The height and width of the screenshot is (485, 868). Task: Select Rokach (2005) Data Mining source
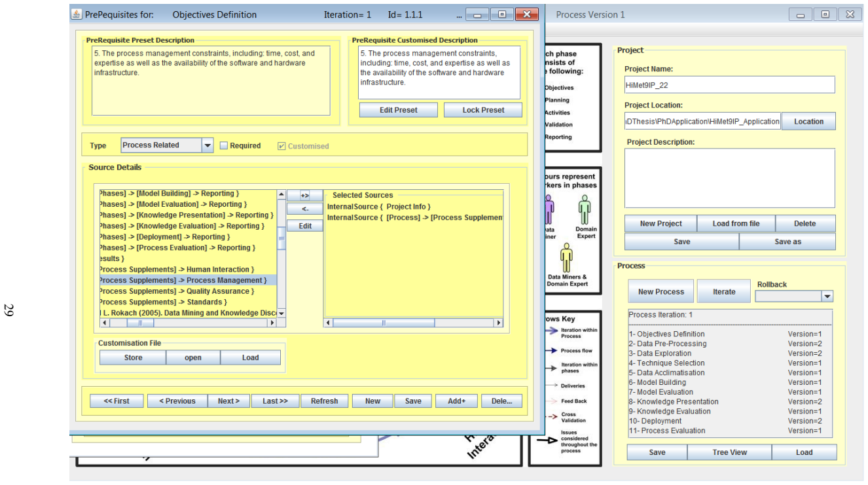click(x=187, y=313)
